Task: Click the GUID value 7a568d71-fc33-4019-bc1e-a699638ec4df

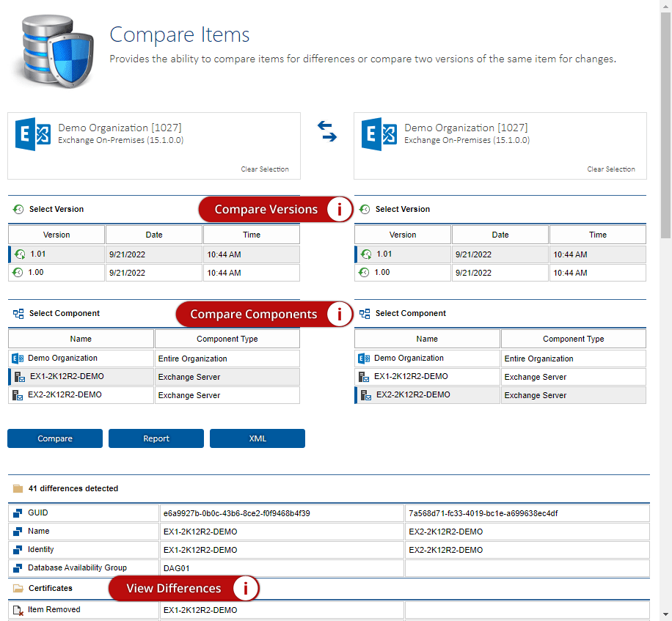Action: point(483,513)
